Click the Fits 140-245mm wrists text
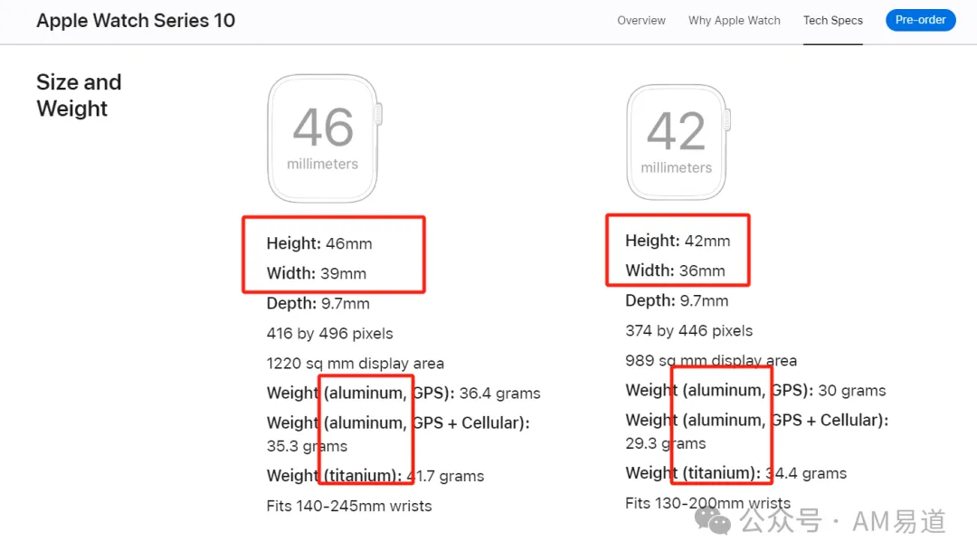This screenshot has width=977, height=560. coord(349,506)
